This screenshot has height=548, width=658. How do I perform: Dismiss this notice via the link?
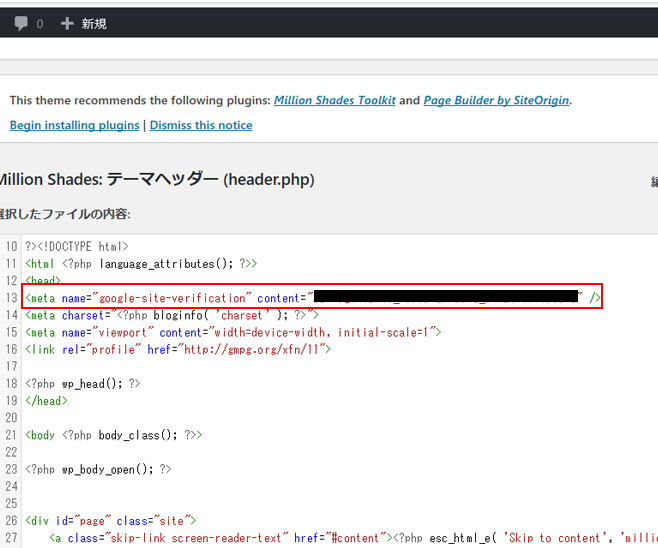(x=201, y=125)
